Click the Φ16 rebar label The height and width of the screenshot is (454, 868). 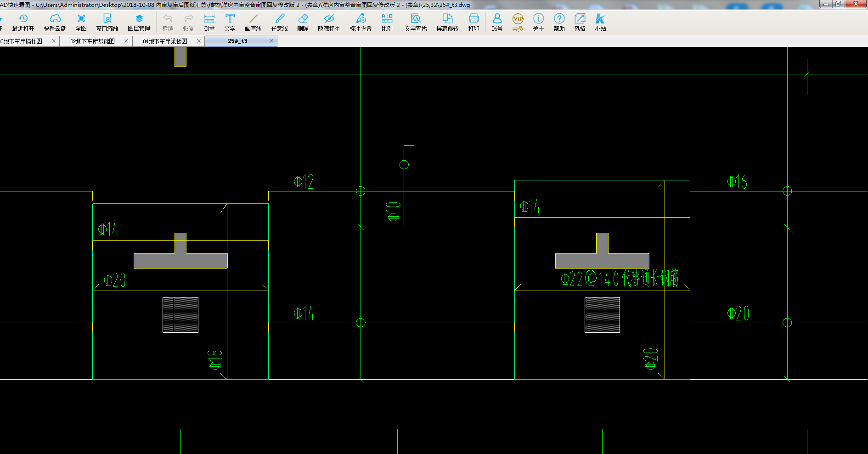[737, 182]
